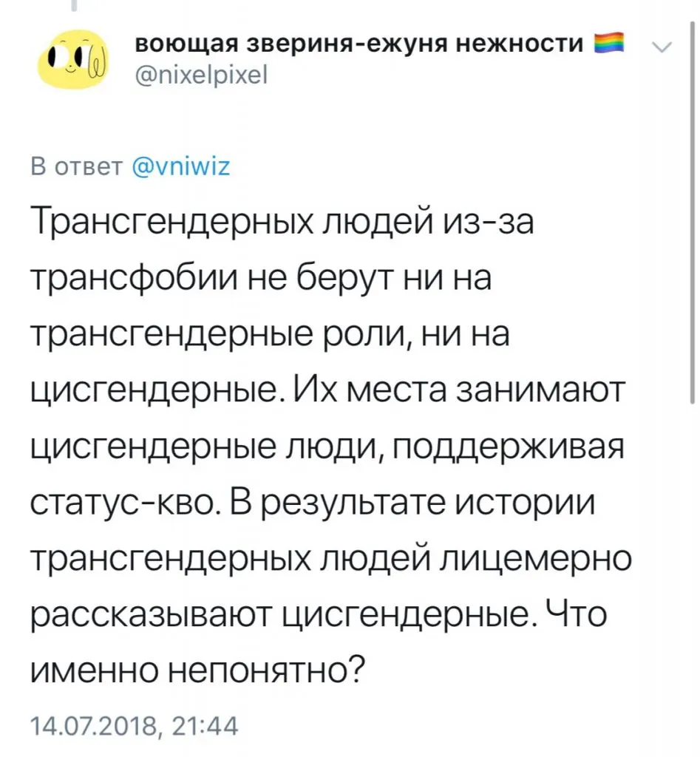The height and width of the screenshot is (757, 700).
Task: Click the "В ответ" reply label
Action: 76,168
